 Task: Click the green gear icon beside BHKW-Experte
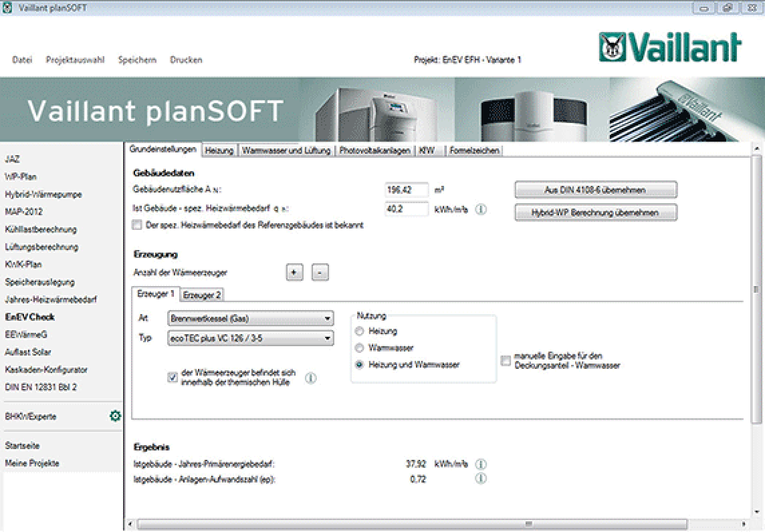[116, 416]
